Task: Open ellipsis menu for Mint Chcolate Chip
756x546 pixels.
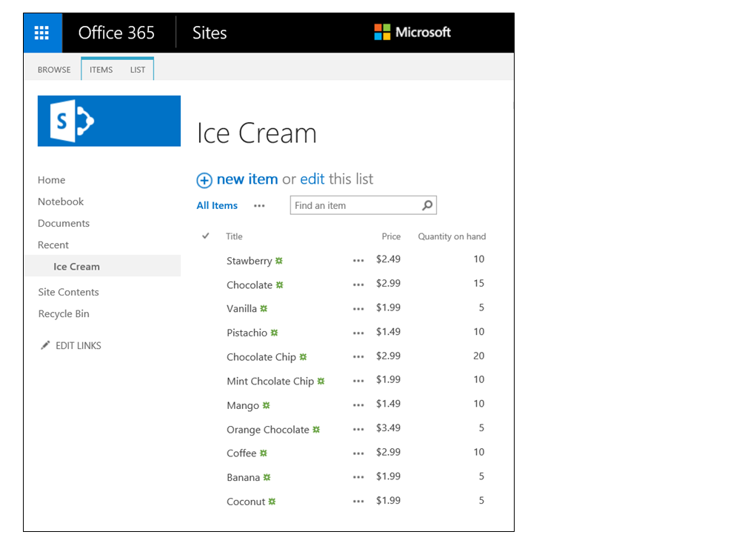Action: [x=358, y=381]
